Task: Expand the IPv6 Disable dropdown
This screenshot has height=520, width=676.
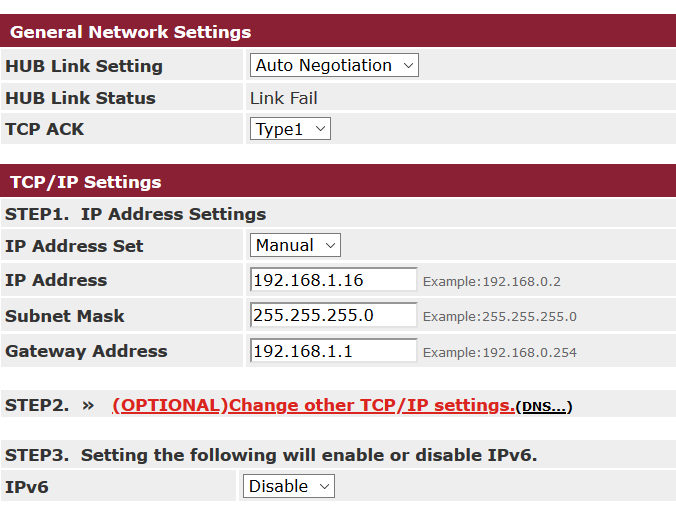Action: 289,486
